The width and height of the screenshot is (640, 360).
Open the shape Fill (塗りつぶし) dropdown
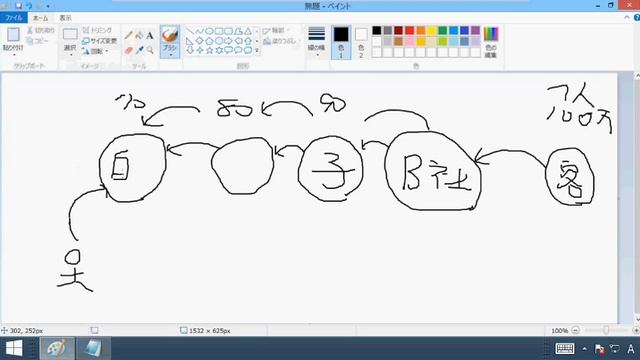pyautogui.click(x=282, y=41)
